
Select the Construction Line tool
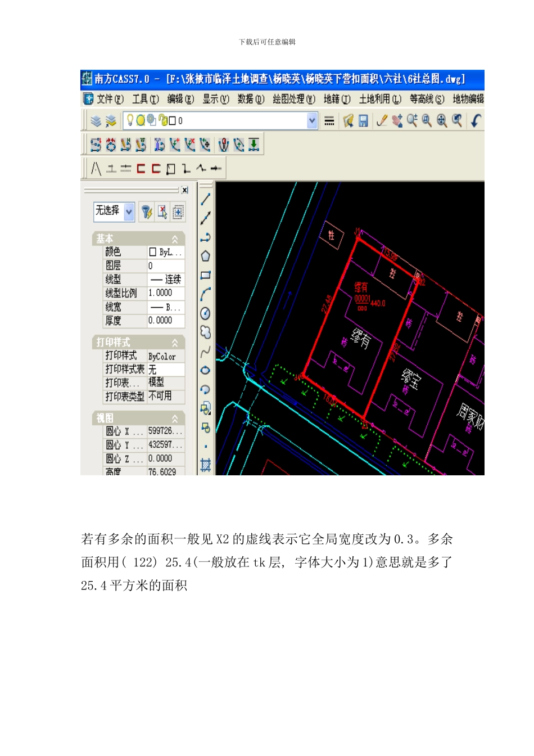206,218
